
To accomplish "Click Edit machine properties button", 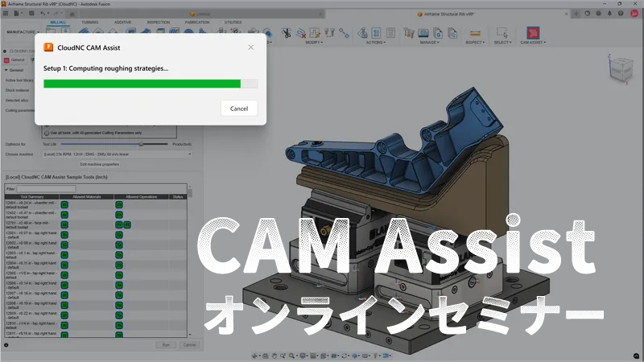I will click(x=99, y=164).
